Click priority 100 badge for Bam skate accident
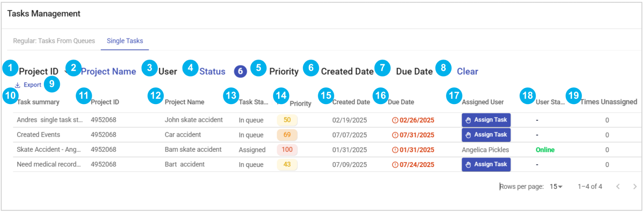 tap(287, 150)
